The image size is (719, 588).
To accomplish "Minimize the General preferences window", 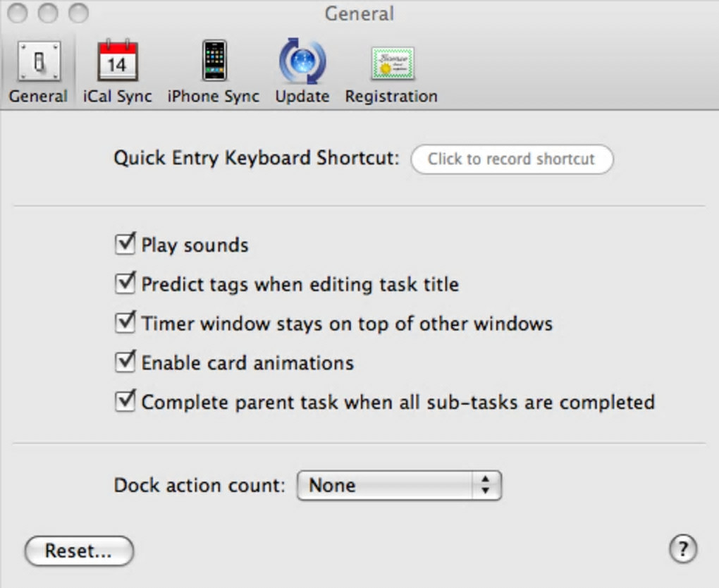I will click(x=48, y=13).
